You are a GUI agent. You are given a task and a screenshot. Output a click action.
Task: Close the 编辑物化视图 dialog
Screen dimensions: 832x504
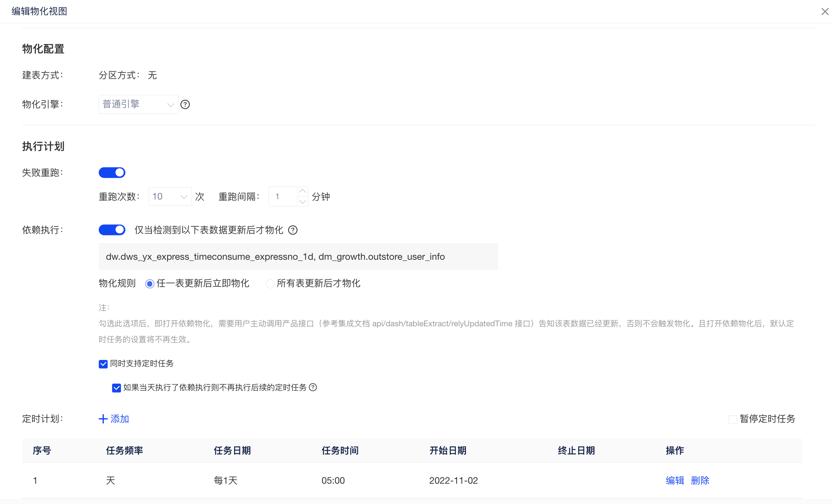825,11
